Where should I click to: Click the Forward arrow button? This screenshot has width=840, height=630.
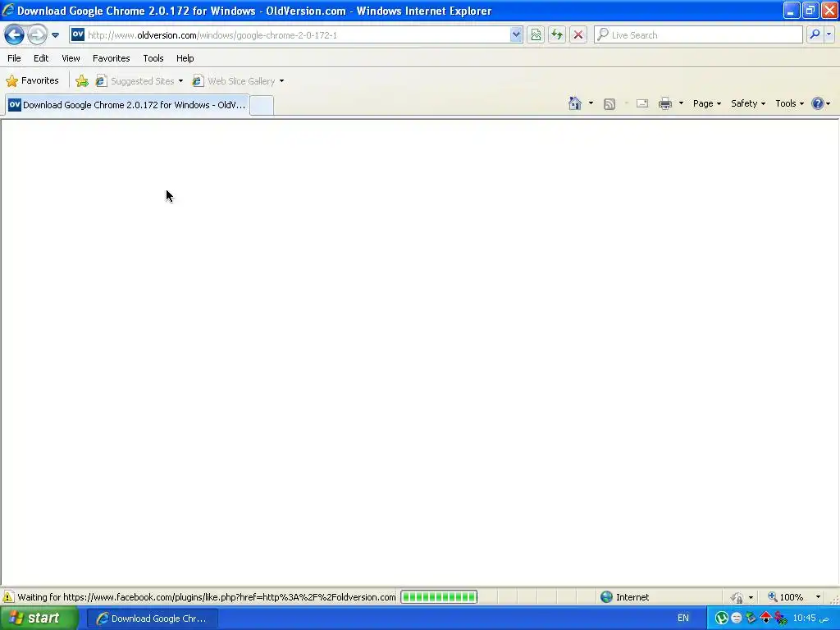(37, 34)
